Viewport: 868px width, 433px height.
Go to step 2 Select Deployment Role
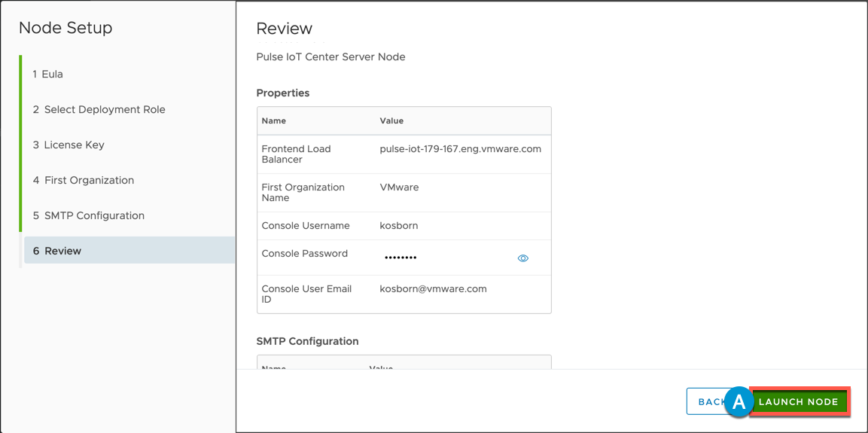99,110
